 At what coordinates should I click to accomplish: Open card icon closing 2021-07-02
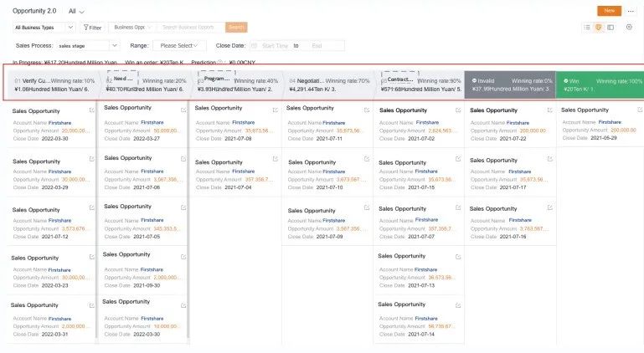click(x=458, y=110)
